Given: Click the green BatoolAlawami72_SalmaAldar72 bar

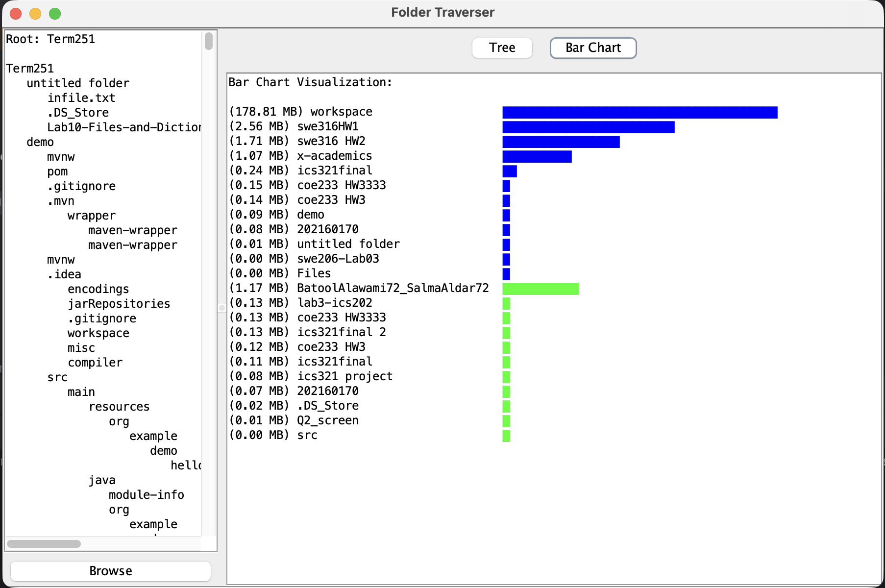Looking at the screenshot, I should [539, 289].
